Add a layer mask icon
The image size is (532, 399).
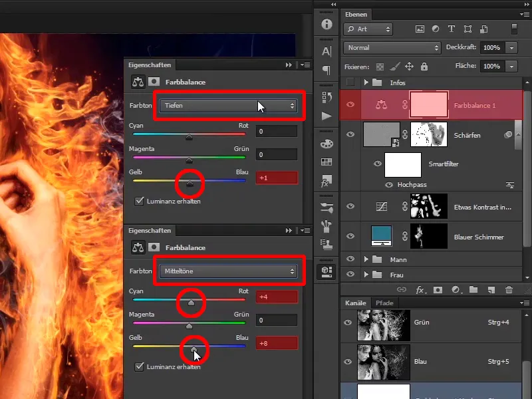[x=438, y=290]
